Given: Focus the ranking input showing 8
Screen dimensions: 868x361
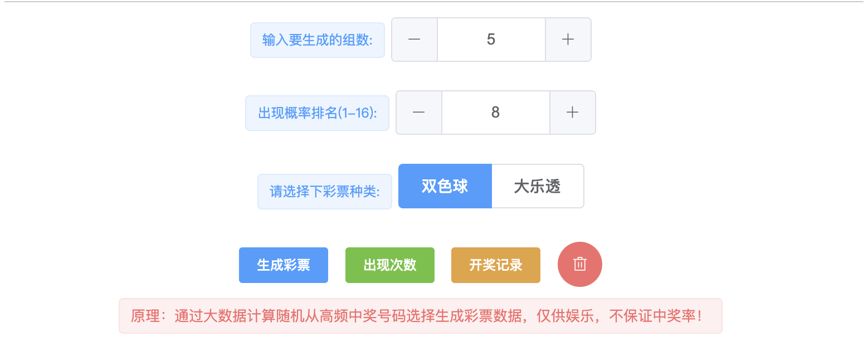Looking at the screenshot, I should click(495, 113).
